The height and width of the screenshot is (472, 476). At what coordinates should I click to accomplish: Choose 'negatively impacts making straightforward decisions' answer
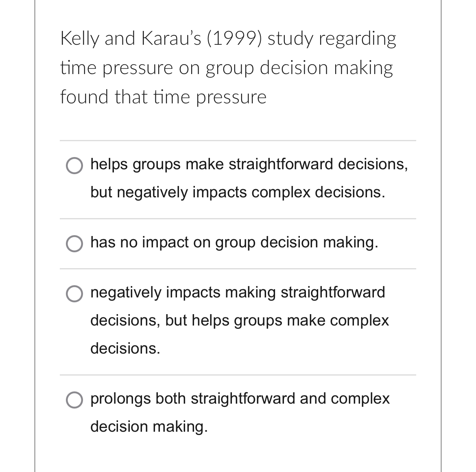[238, 293]
